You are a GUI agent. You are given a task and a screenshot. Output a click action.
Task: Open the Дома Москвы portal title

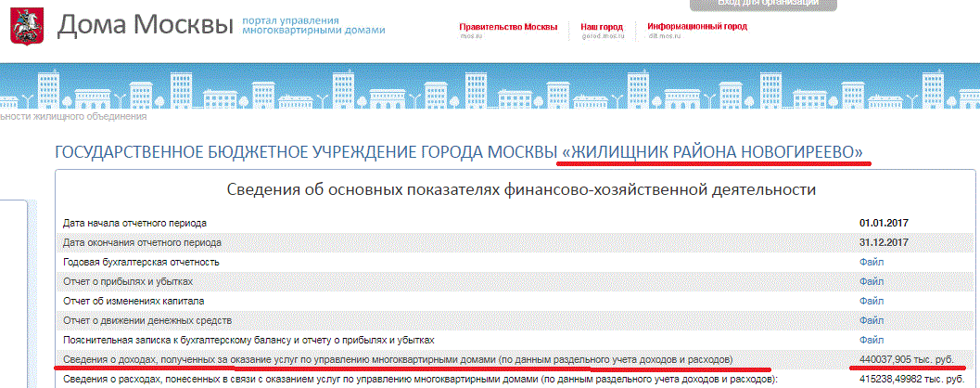(145, 24)
